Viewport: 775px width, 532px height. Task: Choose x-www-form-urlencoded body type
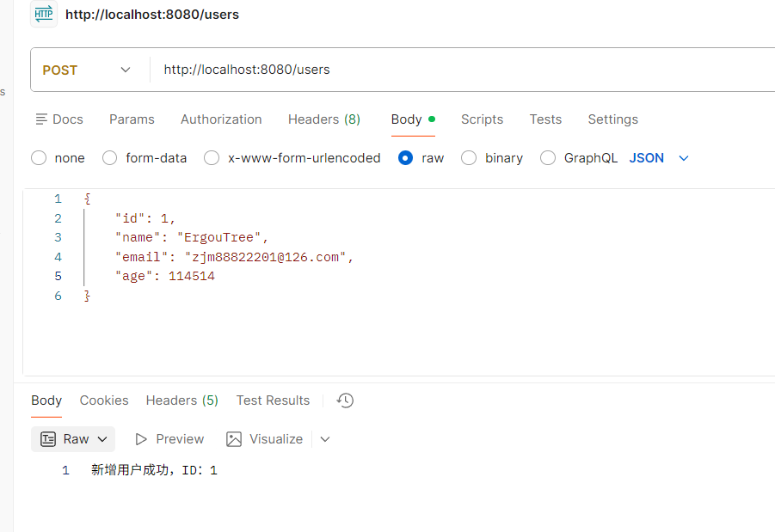pos(212,158)
